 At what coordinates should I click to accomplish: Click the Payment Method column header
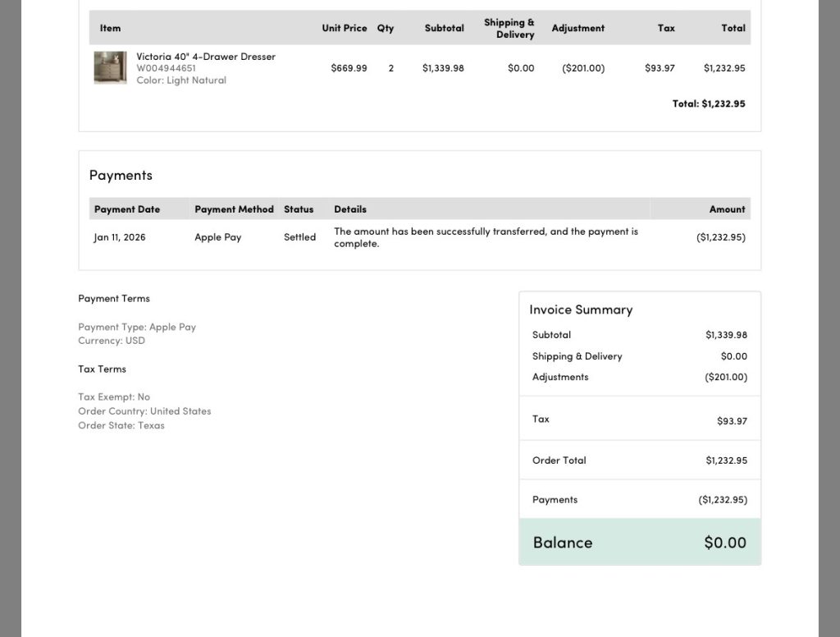[x=234, y=209]
